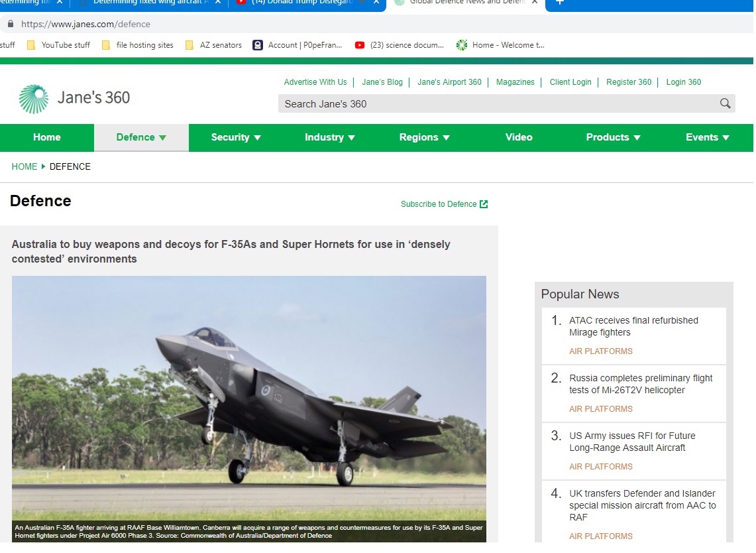Close the Global Defence News tab

click(x=535, y=3)
